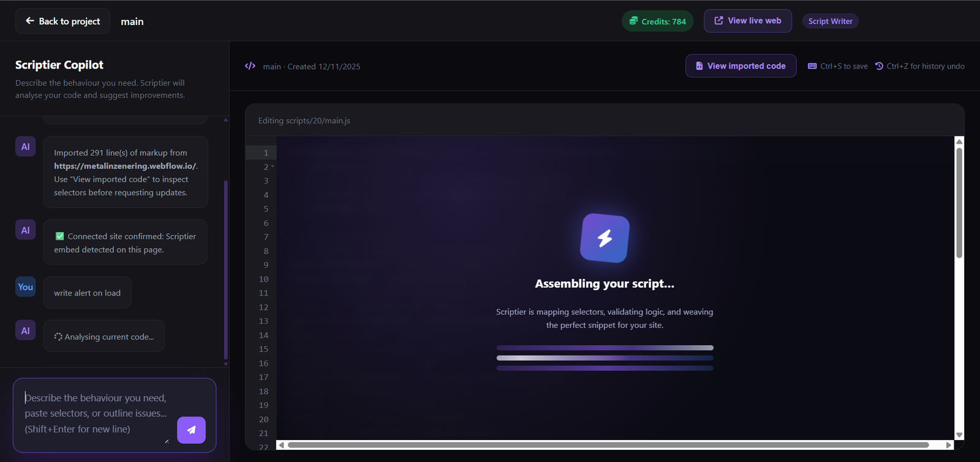Click the code brackets icon beside main

pos(250,66)
